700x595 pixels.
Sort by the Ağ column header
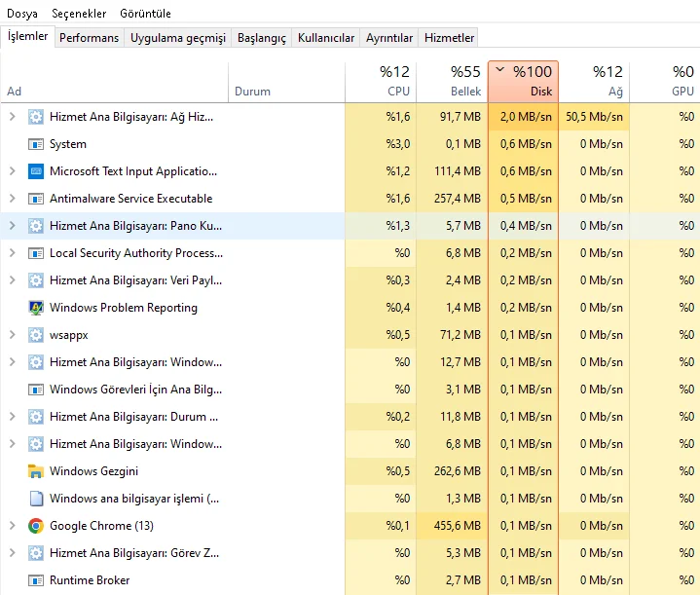pos(594,83)
